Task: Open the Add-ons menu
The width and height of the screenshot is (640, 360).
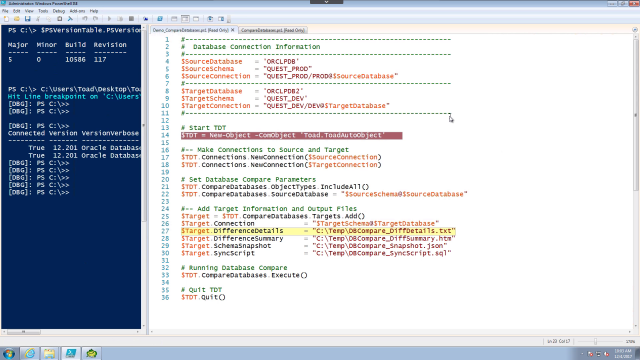Action: coord(77,11)
